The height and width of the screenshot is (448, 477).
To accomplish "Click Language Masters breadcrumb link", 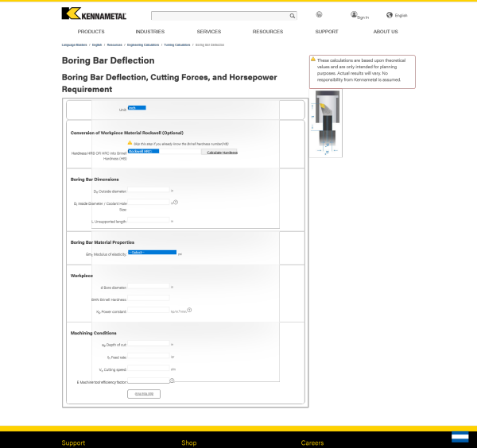I will pos(74,45).
